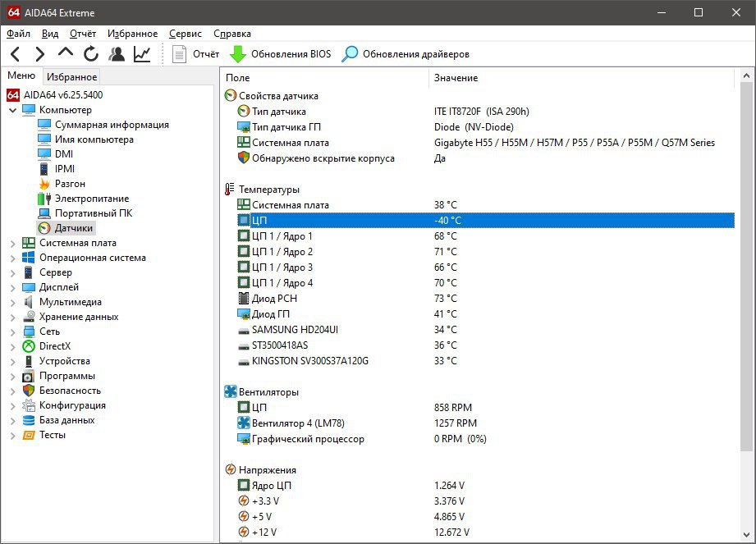Click the Отчёт report document icon
Screen dimensions: 756x544
point(180,54)
